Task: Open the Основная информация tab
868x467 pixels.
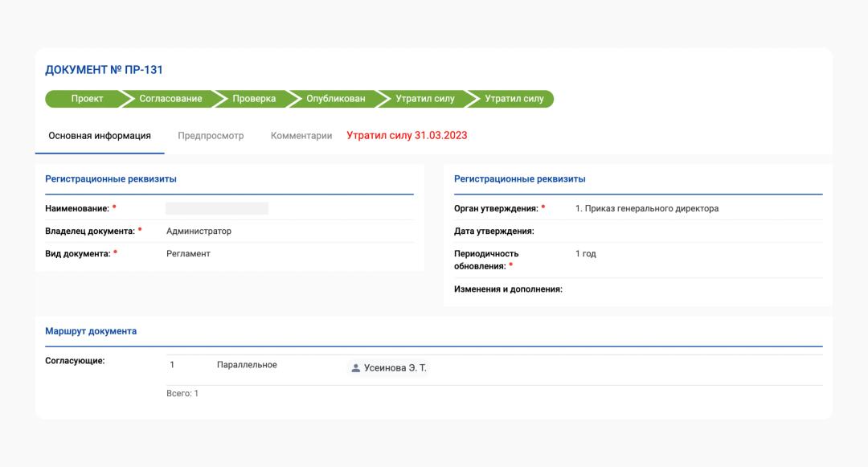Action: pyautogui.click(x=100, y=136)
